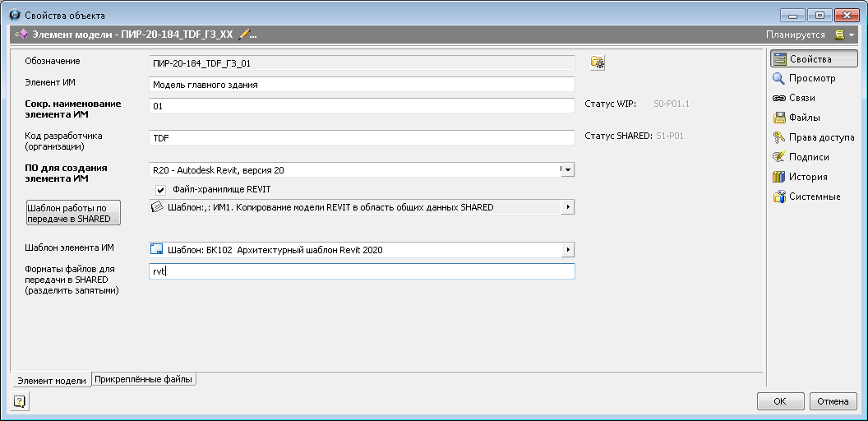Viewport: 868px width, 421px height.
Task: Expand the Шаблон элемента ИМ arrow
Action: pos(567,249)
